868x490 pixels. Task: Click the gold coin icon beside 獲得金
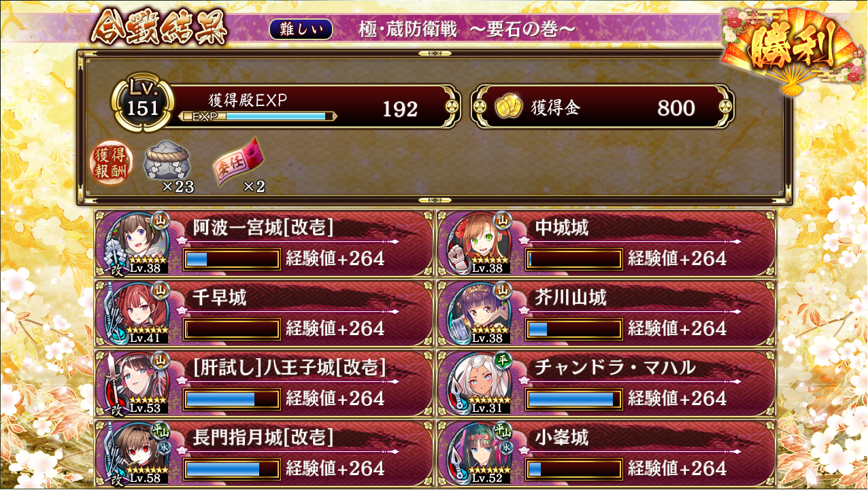tap(507, 107)
